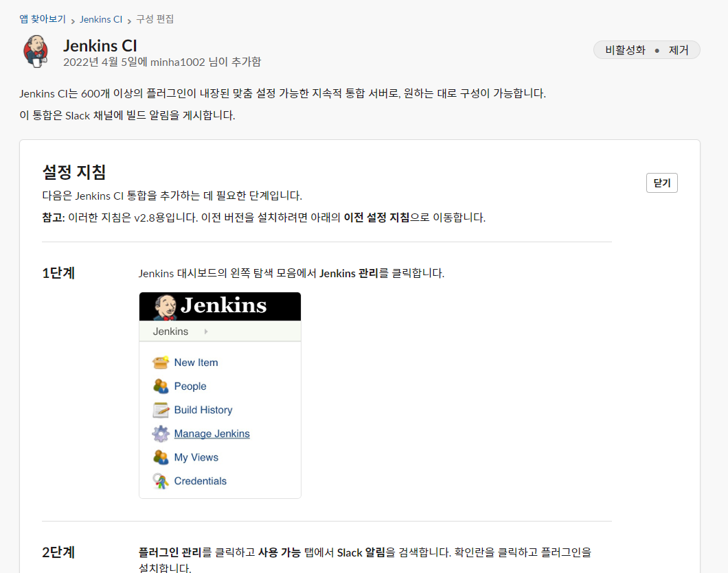This screenshot has width=728, height=573.
Task: Click the Build History icon
Action: [161, 410]
